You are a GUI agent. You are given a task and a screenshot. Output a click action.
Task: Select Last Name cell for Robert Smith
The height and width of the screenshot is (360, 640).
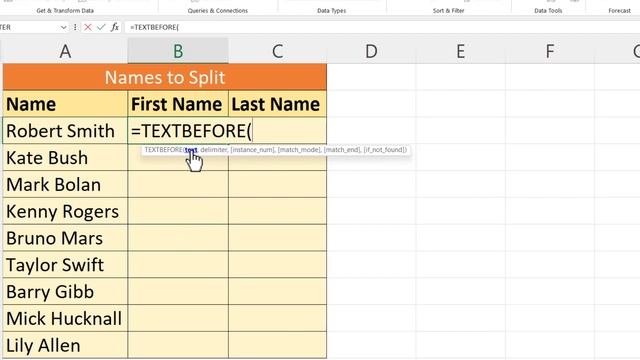(278, 131)
